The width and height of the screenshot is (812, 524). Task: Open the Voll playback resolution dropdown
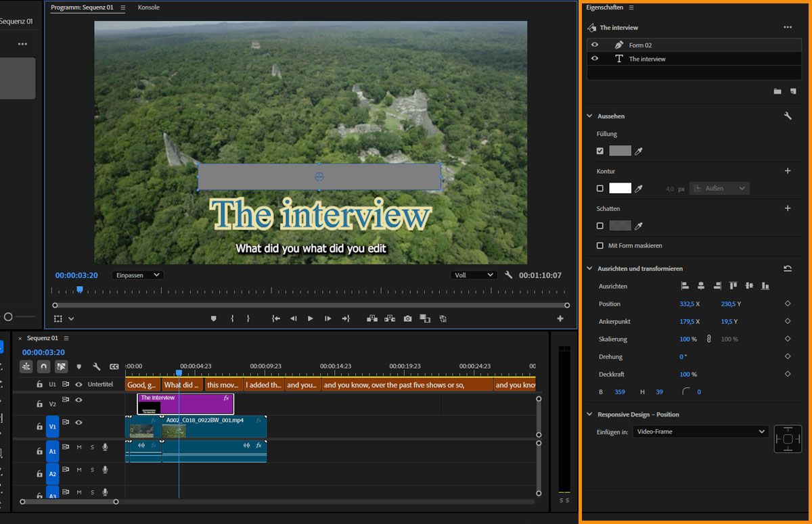(474, 275)
